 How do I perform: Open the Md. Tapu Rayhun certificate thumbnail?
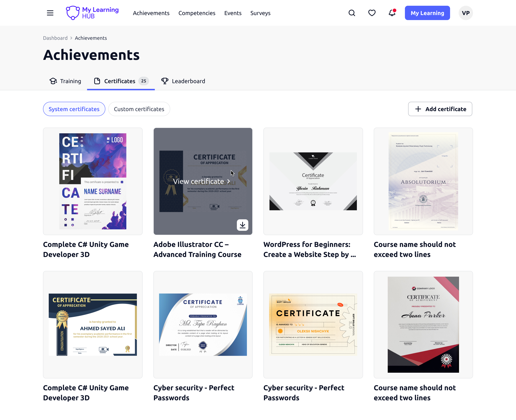pyautogui.click(x=203, y=324)
